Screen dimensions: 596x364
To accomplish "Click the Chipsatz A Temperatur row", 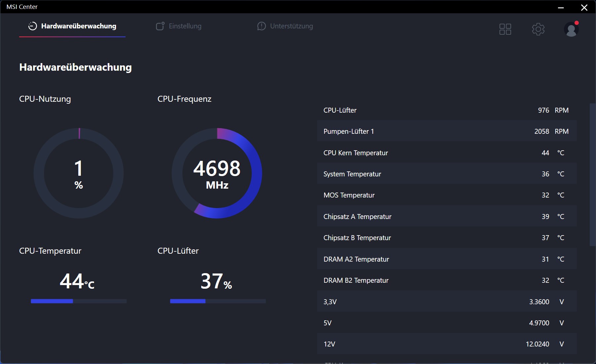I will coord(447,217).
